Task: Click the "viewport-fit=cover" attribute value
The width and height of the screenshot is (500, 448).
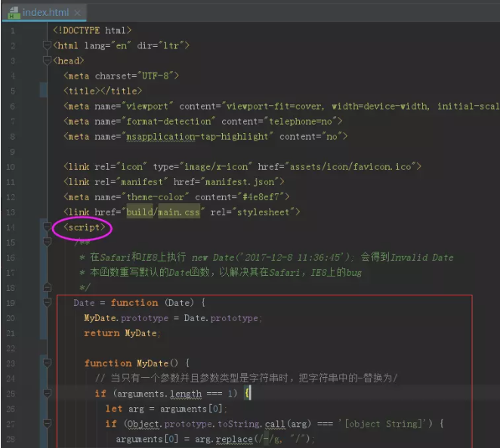Action: point(275,107)
